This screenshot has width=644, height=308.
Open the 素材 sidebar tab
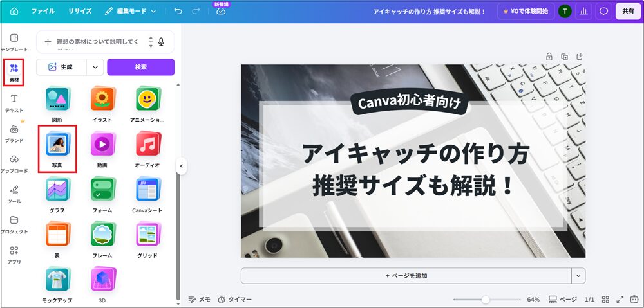[14, 73]
